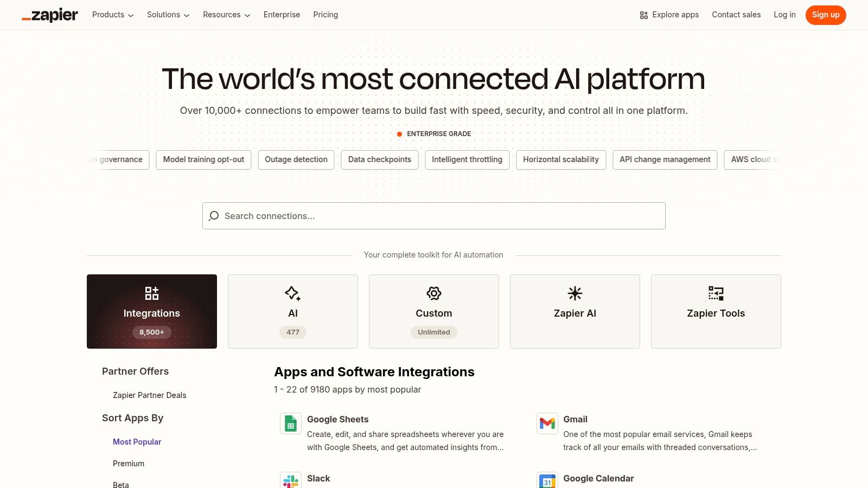
Task: Click the Slack app icon
Action: tap(290, 480)
